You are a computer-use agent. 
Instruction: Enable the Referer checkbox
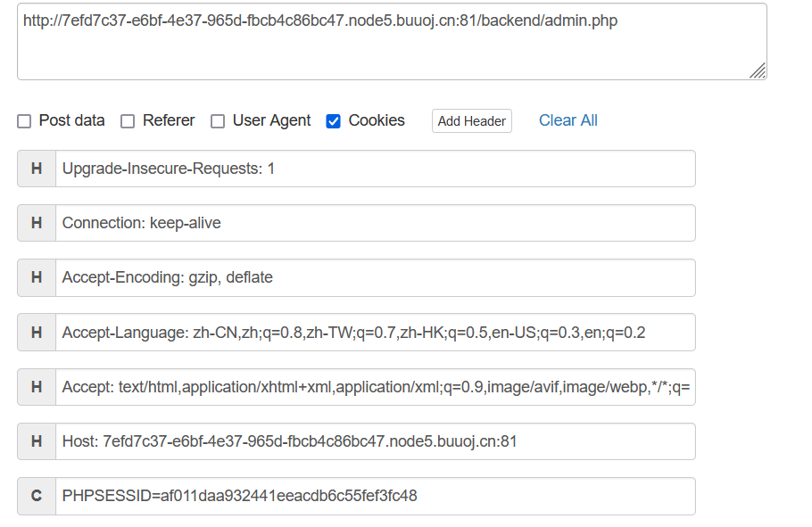pyautogui.click(x=128, y=121)
